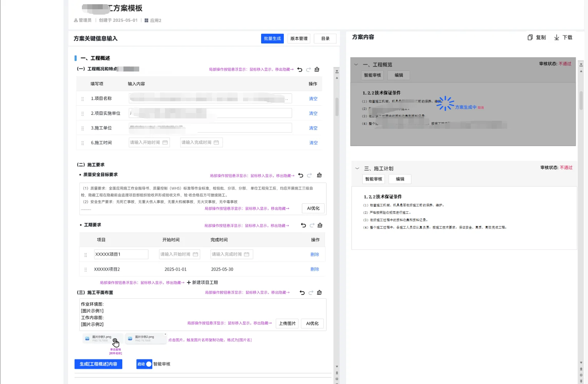Viewport: 588px width, 384px height.
Task: Click 生成[工程概述]内容 button
Action: [98, 364]
